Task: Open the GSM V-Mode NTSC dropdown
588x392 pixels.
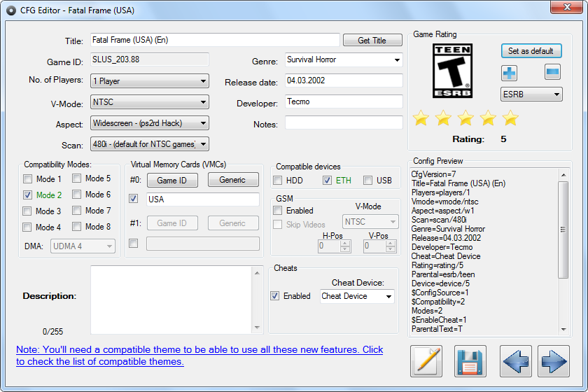Action: 370,222
